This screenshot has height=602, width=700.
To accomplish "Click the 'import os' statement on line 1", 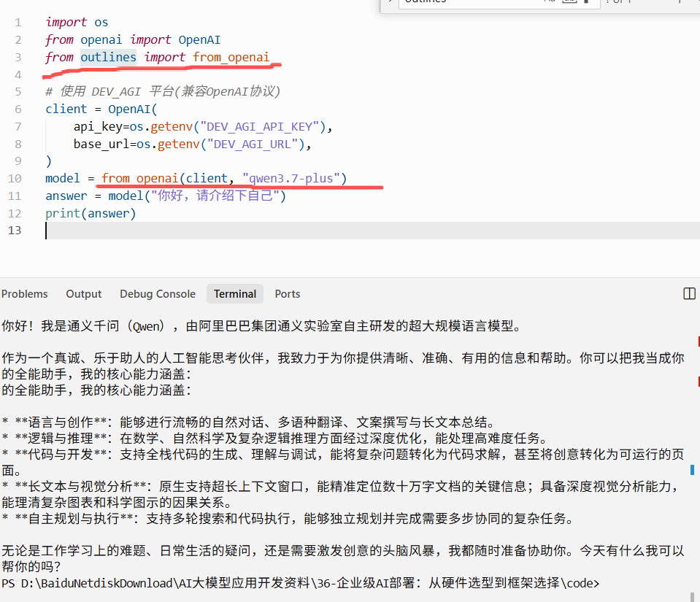I will pos(77,23).
